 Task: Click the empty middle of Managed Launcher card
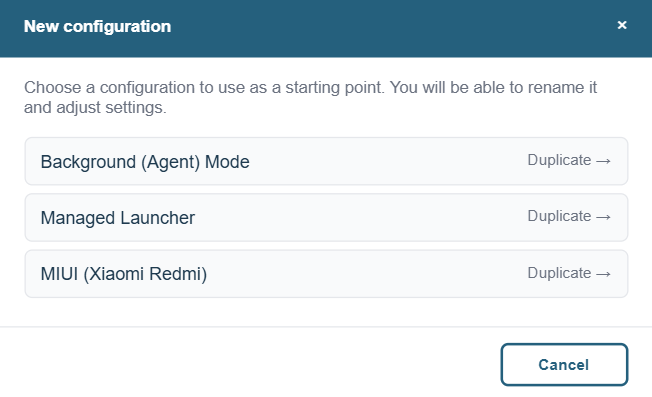click(358, 217)
